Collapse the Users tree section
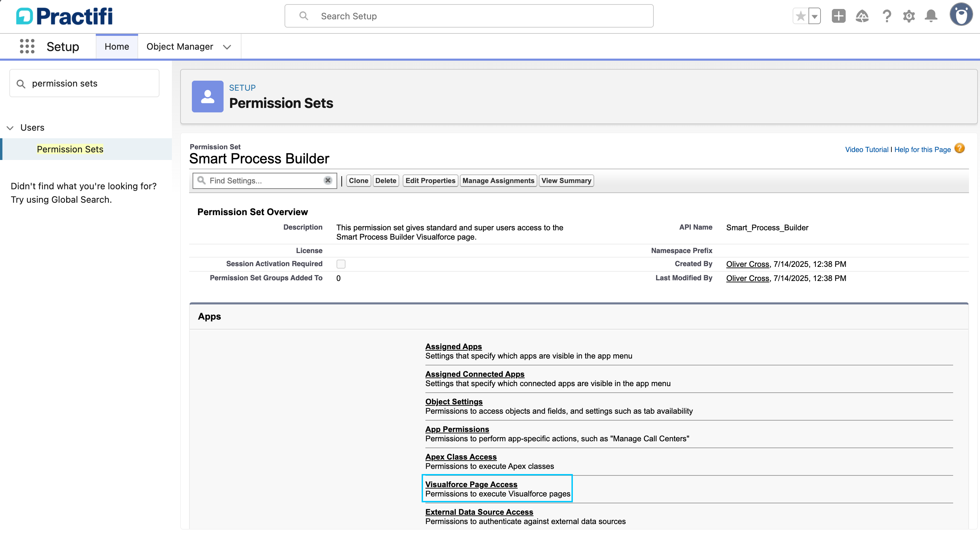980x533 pixels. tap(10, 128)
